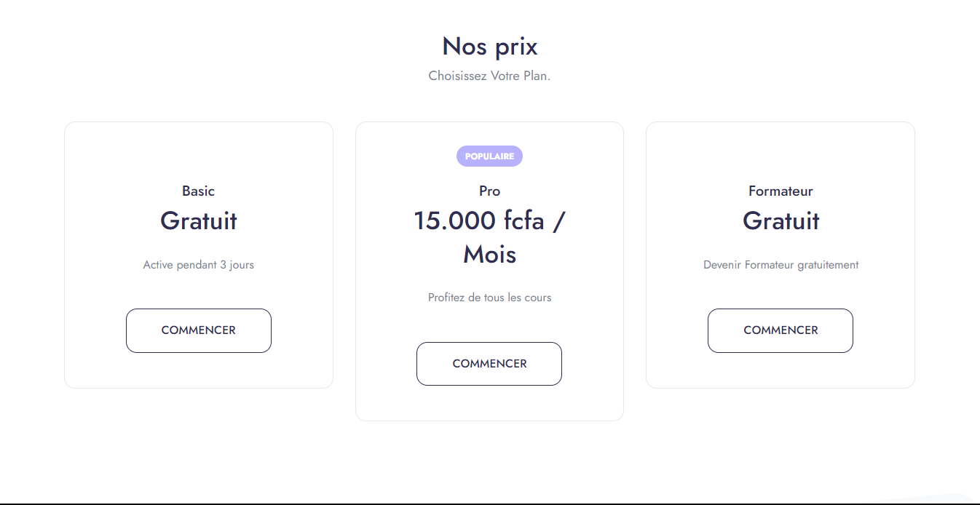Click "Devenir Formateur gratuitement" description
The image size is (980, 505).
[x=781, y=265]
